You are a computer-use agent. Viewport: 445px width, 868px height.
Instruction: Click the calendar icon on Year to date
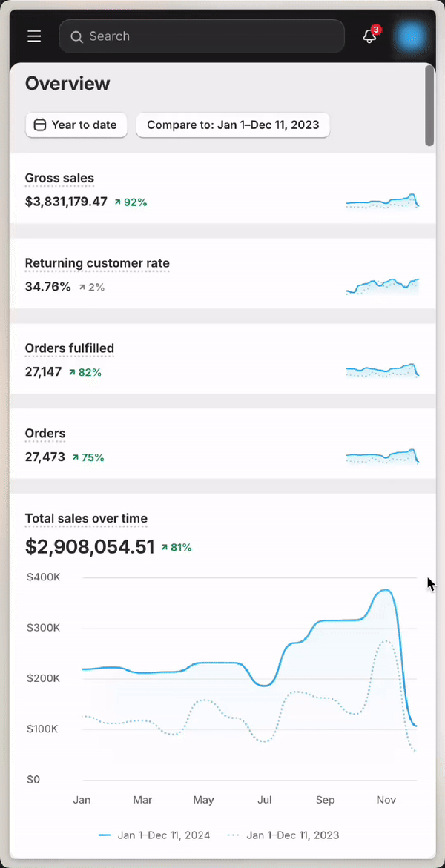pyautogui.click(x=41, y=125)
